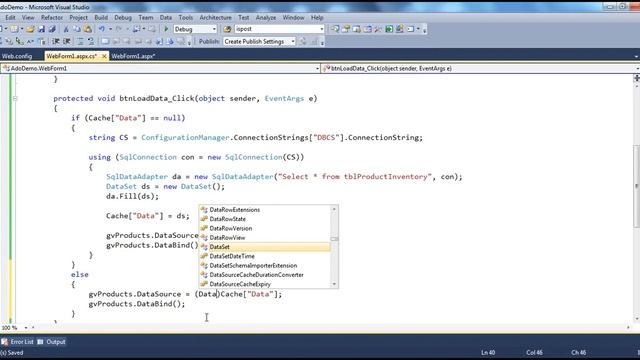
Task: Open the Output panel tab
Action: pyautogui.click(x=52, y=342)
